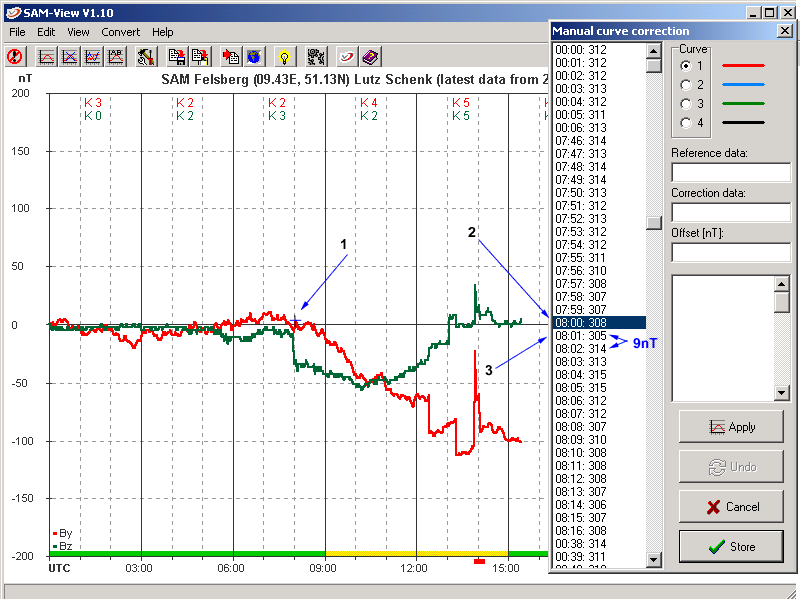Click the empty text box's scroll down arrow

pyautogui.click(x=782, y=392)
